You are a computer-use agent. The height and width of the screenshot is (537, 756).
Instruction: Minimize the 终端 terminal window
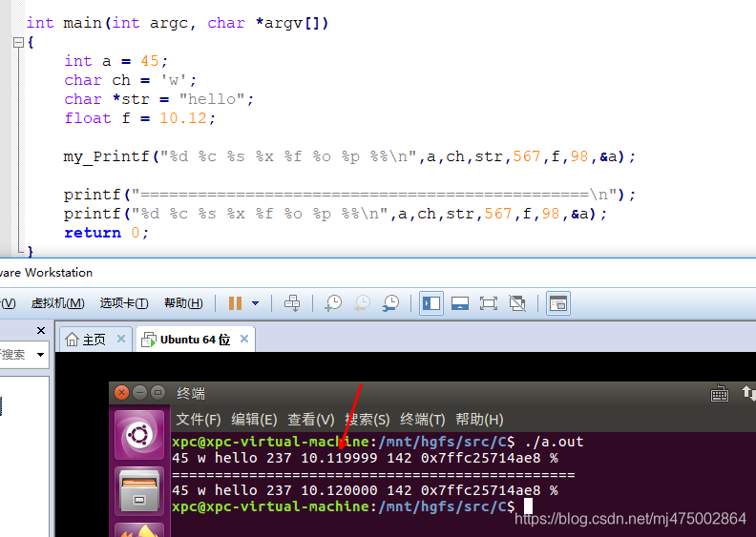(139, 393)
